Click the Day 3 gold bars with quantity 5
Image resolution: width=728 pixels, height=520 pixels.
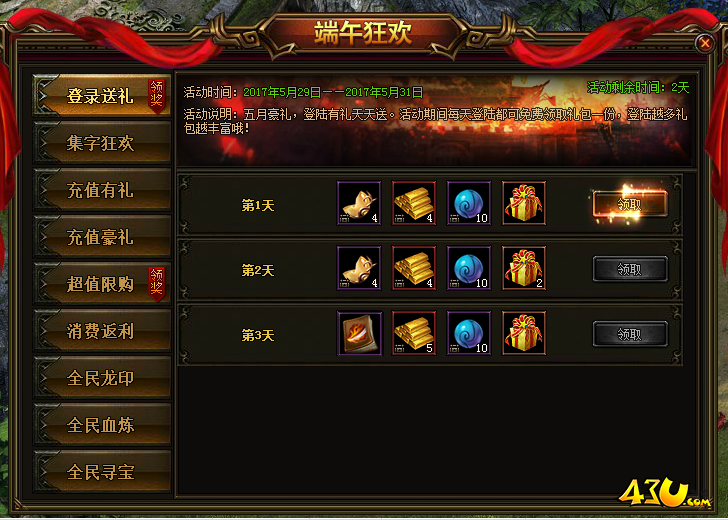coord(414,333)
